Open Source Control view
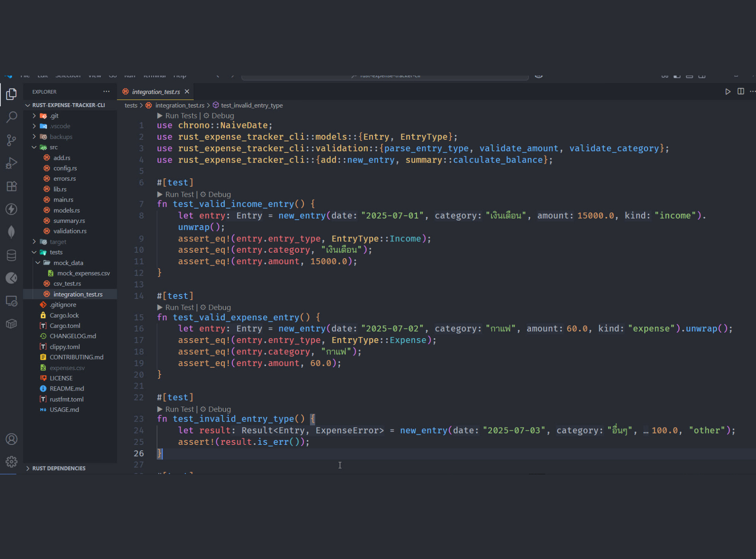Screen dimensions: 756x559 [x=11, y=140]
